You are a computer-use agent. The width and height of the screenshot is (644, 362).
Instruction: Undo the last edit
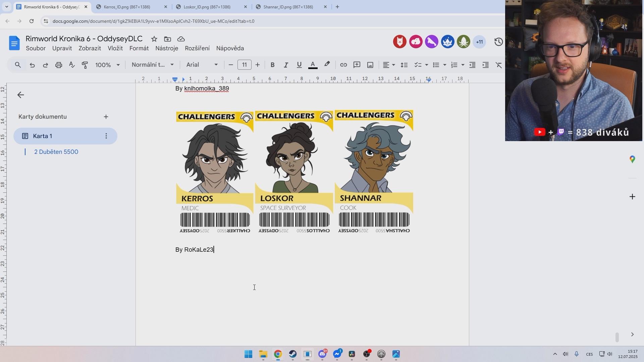pos(32,65)
